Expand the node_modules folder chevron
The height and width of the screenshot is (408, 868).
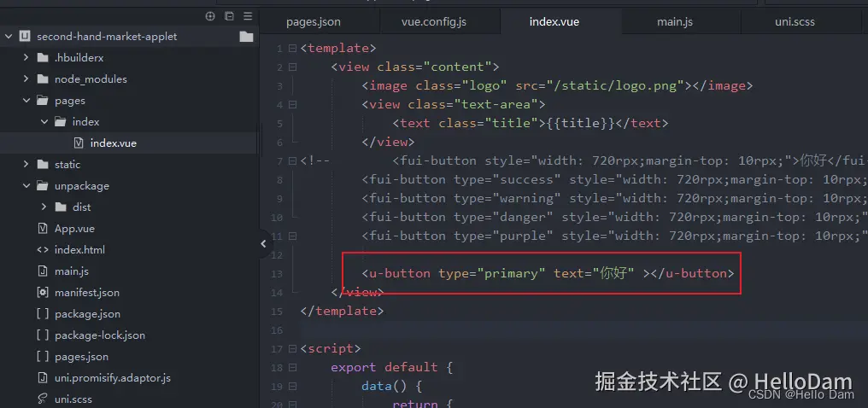tap(26, 79)
